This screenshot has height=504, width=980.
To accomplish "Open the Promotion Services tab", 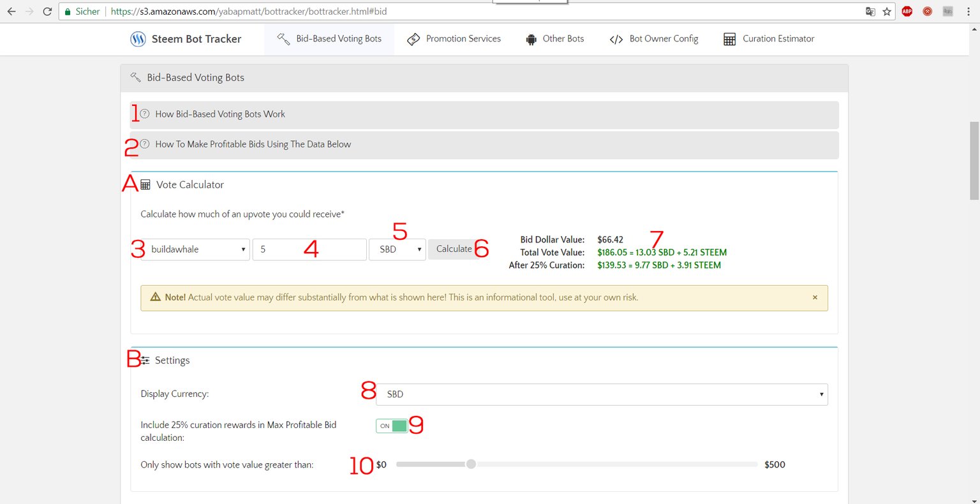I will click(x=454, y=39).
